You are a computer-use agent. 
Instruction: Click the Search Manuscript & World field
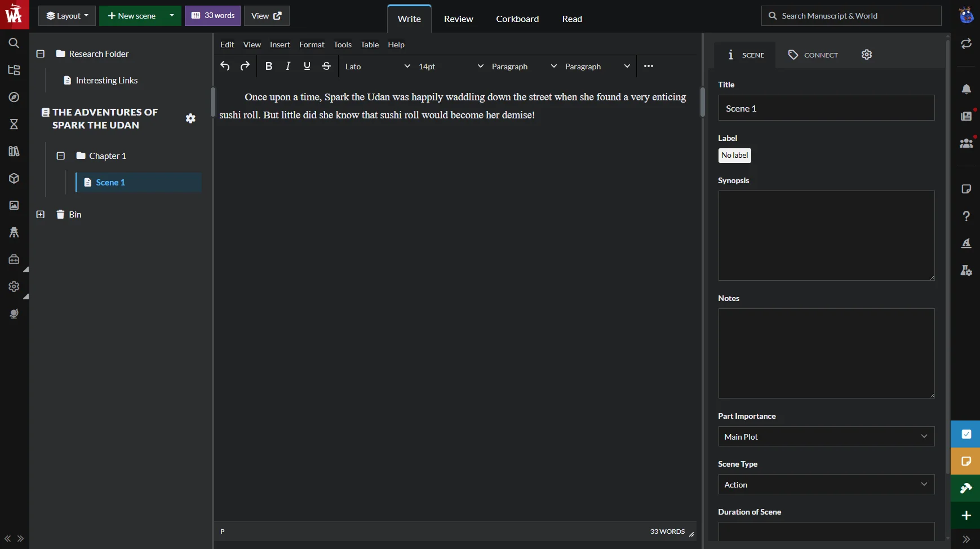(x=851, y=16)
